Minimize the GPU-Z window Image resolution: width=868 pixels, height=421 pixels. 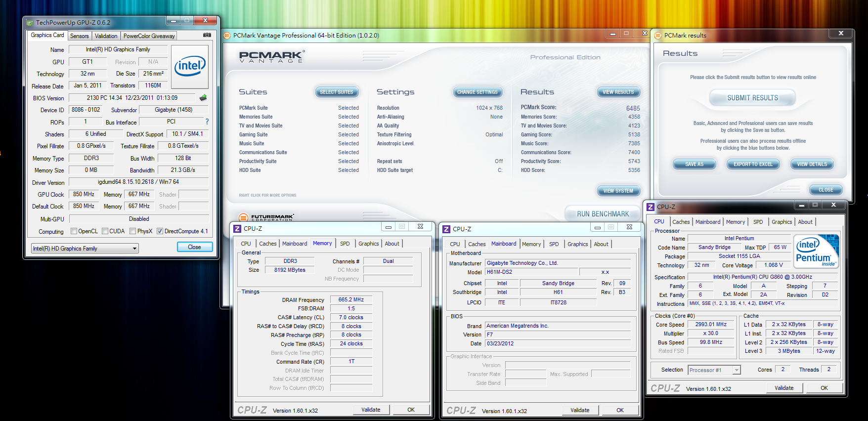coord(174,21)
